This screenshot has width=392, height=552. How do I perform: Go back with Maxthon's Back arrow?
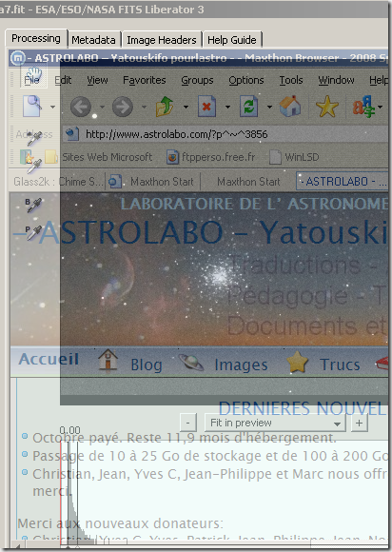[x=81, y=107]
